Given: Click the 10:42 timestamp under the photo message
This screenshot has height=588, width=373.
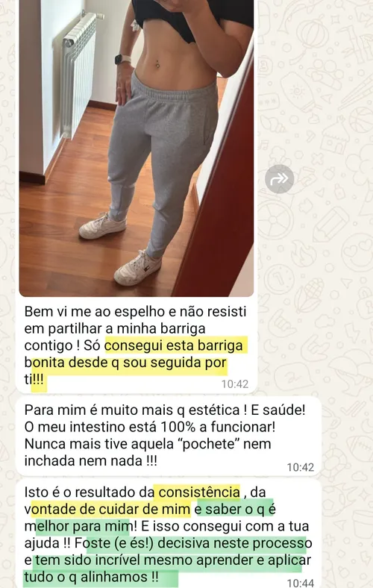Looking at the screenshot, I should [235, 384].
